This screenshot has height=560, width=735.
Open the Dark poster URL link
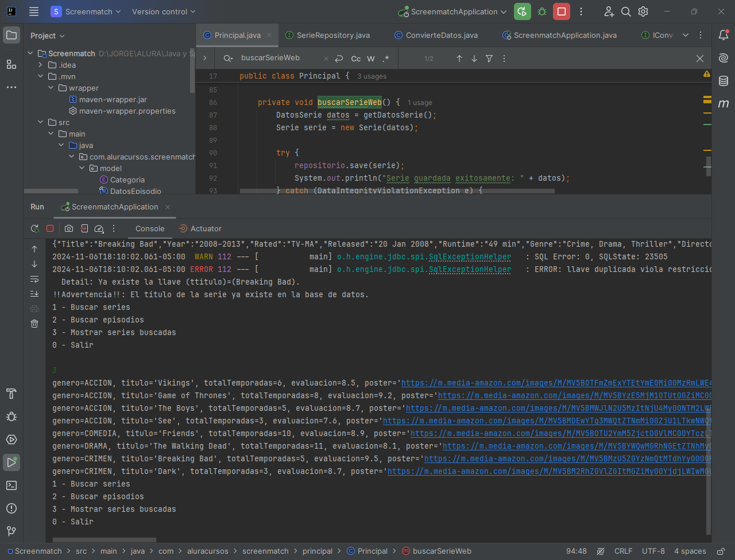[x=550, y=471]
